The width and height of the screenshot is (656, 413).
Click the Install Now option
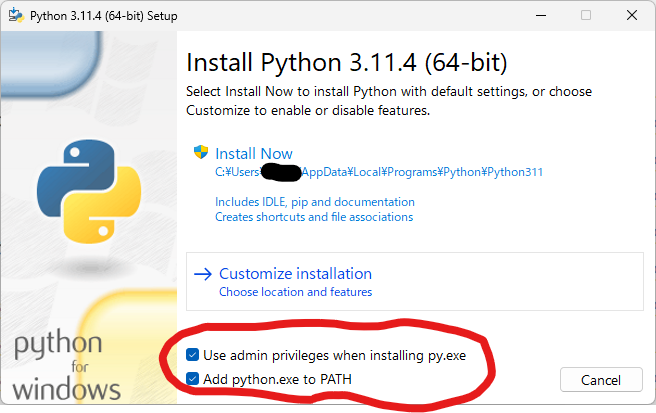[254, 154]
